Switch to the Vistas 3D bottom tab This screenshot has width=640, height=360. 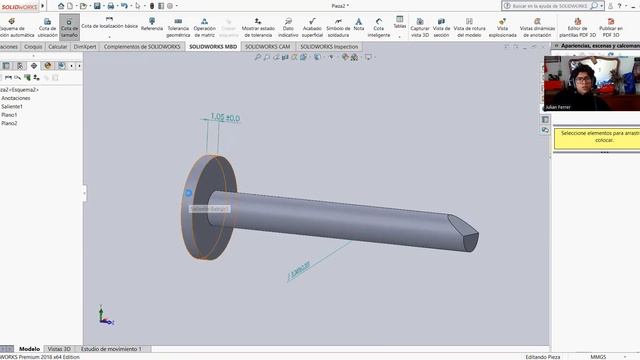pos(59,349)
